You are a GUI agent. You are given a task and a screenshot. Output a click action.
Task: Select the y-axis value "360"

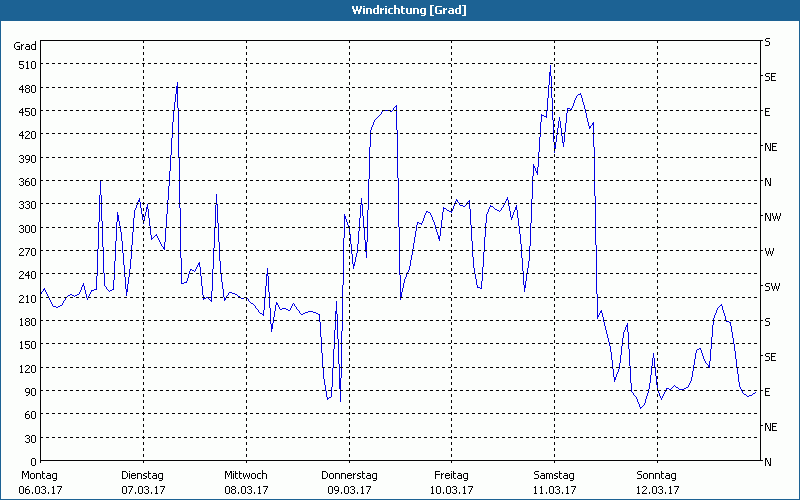tap(27, 182)
